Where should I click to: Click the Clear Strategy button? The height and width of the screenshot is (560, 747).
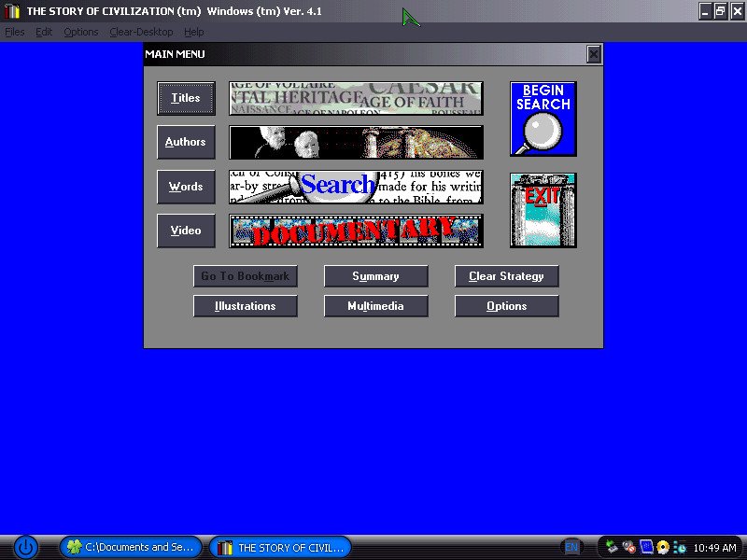[506, 276]
